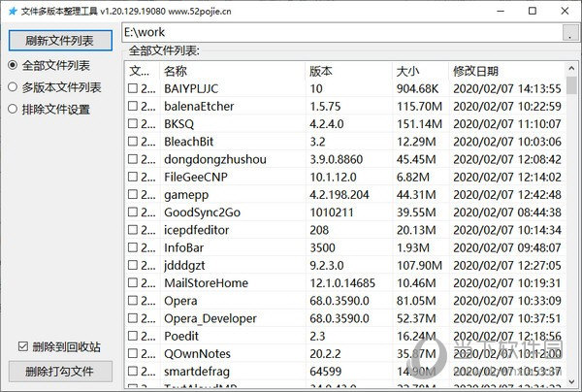The width and height of the screenshot is (582, 392).
Task: Minimize the window
Action: [x=501, y=11]
